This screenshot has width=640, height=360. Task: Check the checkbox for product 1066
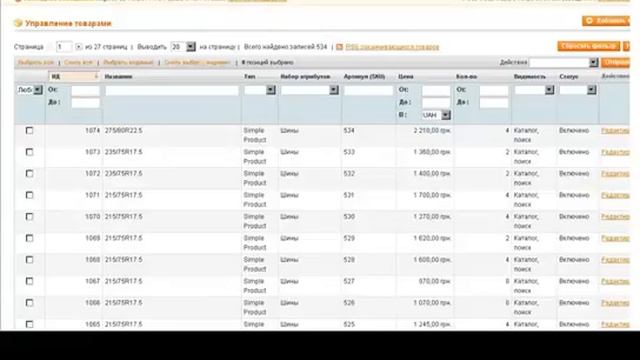[x=29, y=303]
